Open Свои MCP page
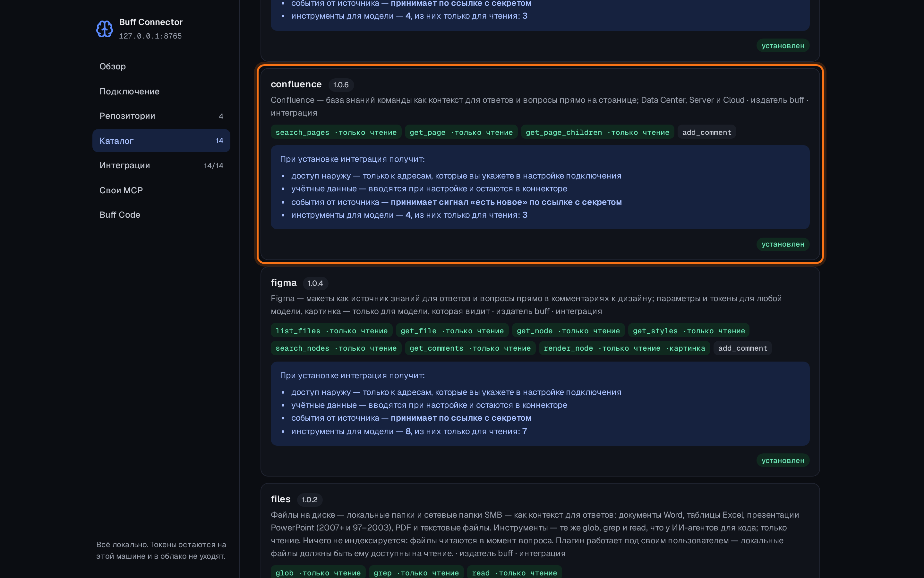 click(161, 190)
